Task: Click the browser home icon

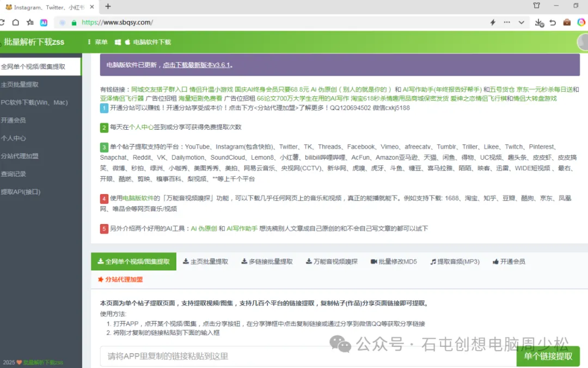Action: tap(15, 22)
